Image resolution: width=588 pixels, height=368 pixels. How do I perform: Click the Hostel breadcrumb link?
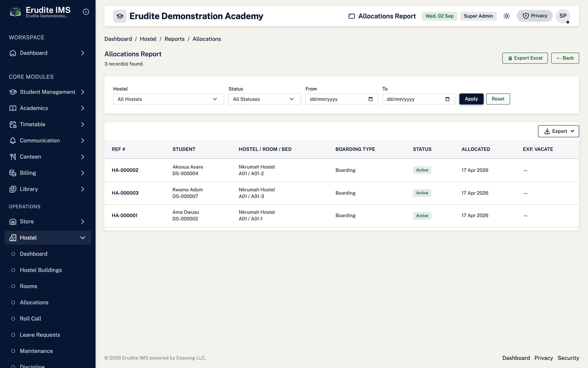tap(148, 39)
